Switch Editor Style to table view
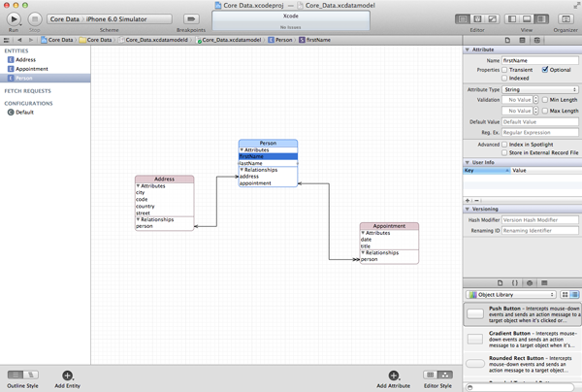Screen dimensions: 582x392 (x=431, y=375)
